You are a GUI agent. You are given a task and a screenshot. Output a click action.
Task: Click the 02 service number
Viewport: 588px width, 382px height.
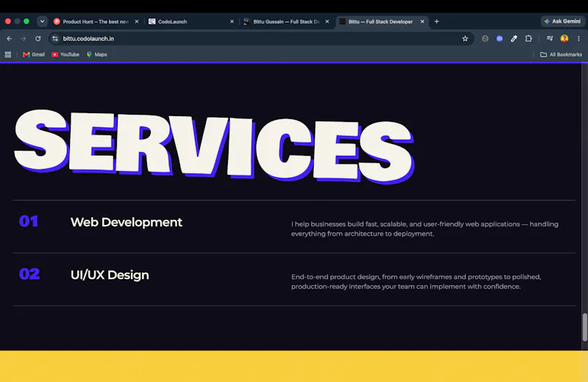29,274
